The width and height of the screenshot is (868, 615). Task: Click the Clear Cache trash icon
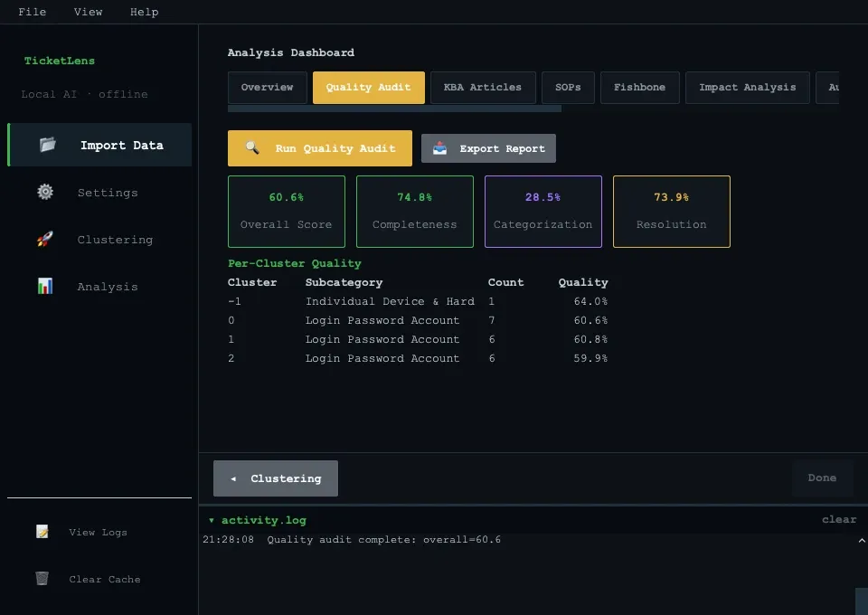[42, 579]
